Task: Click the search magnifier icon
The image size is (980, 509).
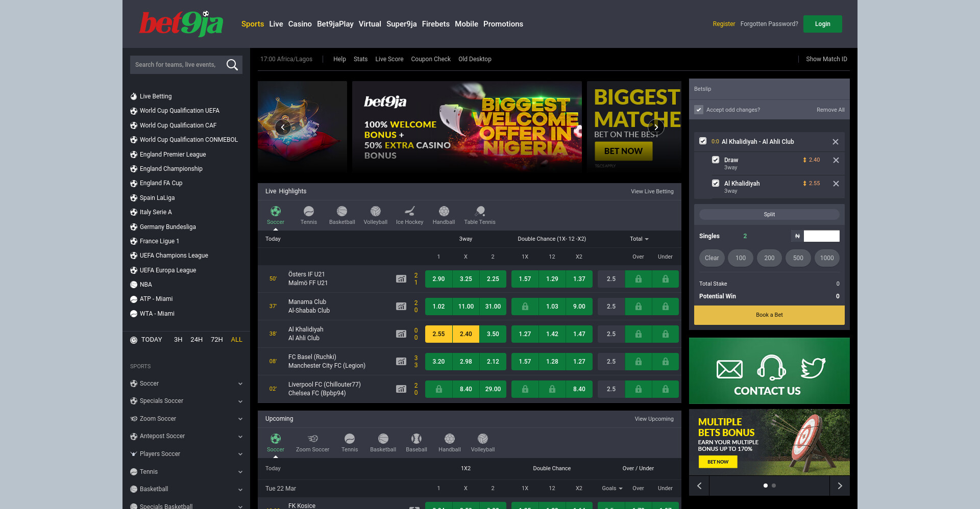Action: click(232, 65)
